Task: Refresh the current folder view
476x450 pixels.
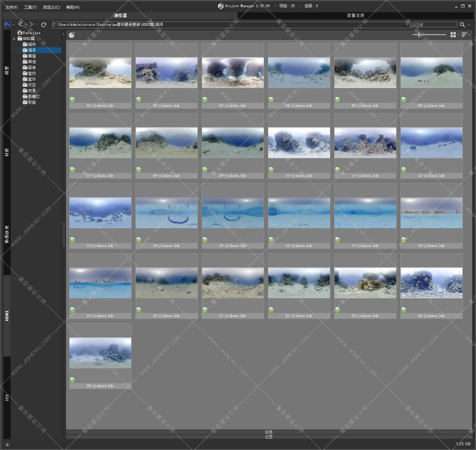Action: [44, 25]
